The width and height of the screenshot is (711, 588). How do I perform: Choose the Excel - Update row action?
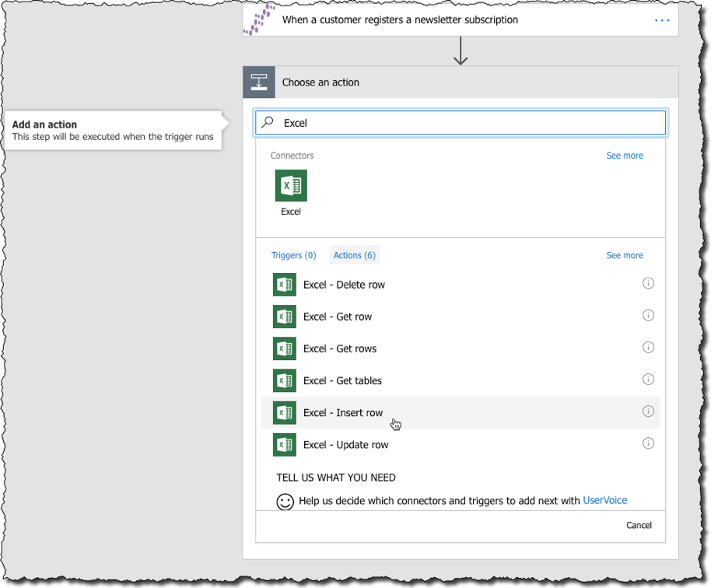pos(461,445)
